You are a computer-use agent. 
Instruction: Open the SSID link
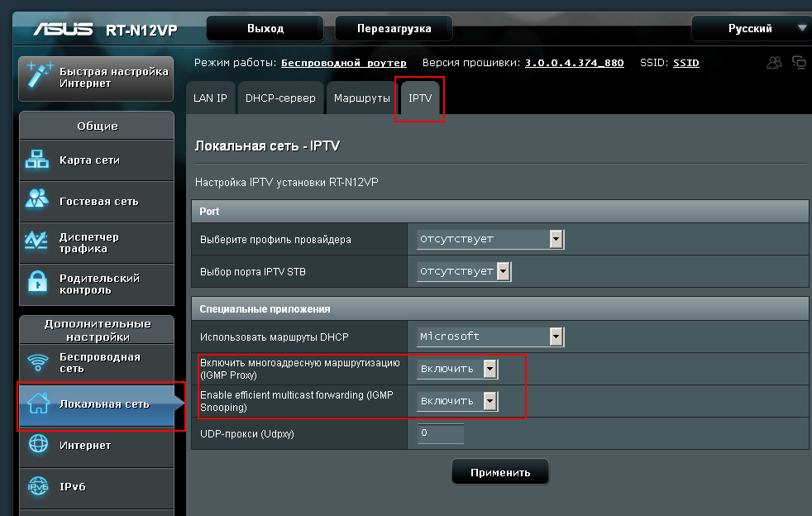(686, 63)
